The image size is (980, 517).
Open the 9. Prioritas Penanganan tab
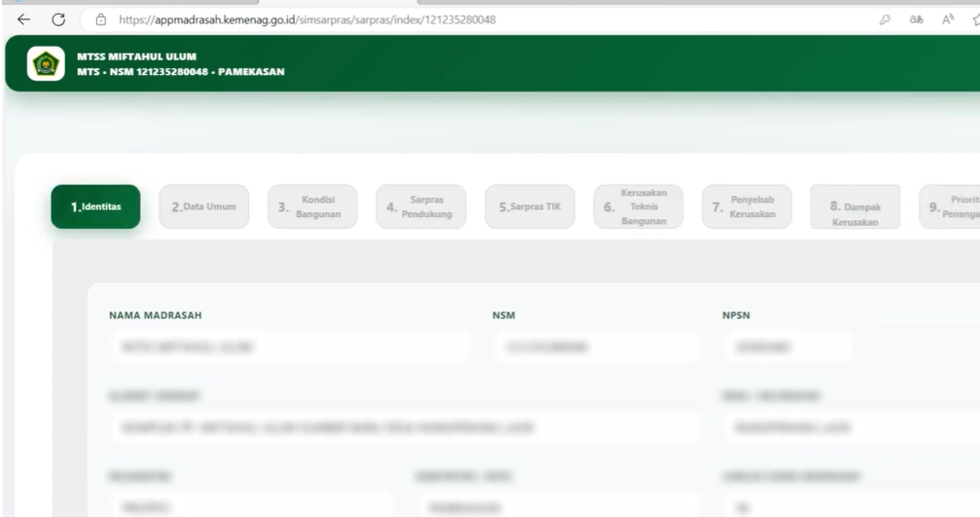coord(950,206)
